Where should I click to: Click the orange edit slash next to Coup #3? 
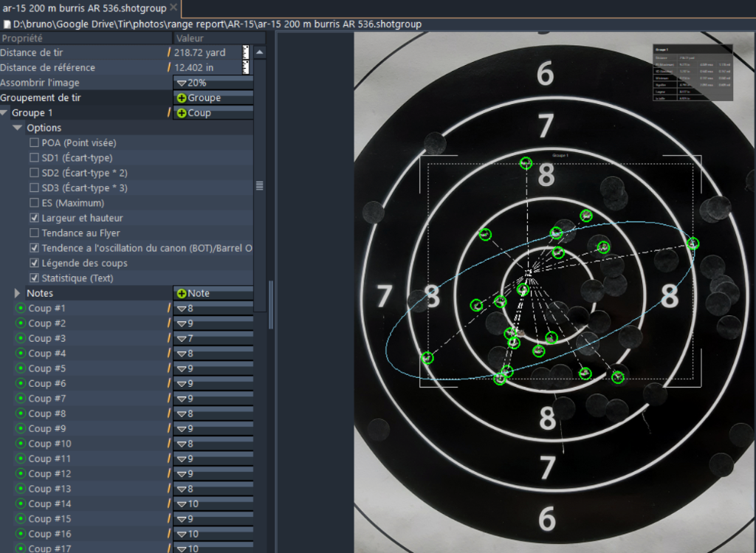point(169,338)
